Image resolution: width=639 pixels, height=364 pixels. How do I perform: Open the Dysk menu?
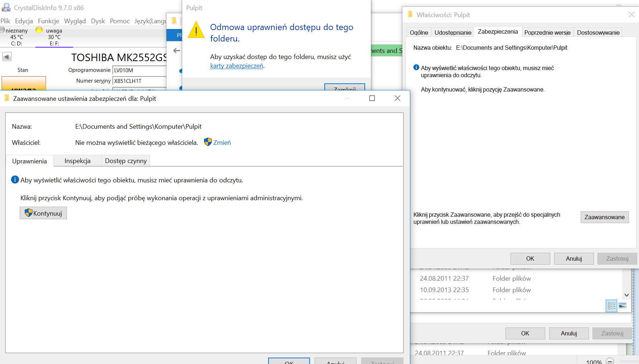point(98,21)
